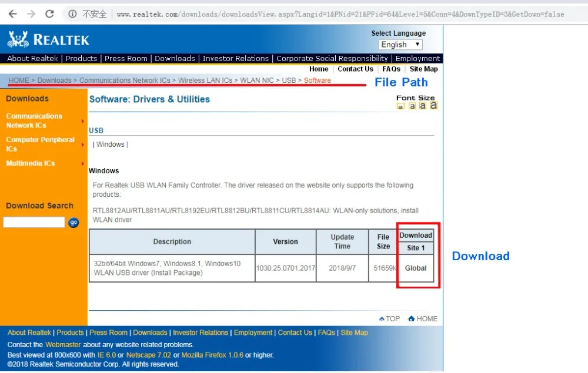
Task: Click the TOP arrow link
Action: coord(389,319)
